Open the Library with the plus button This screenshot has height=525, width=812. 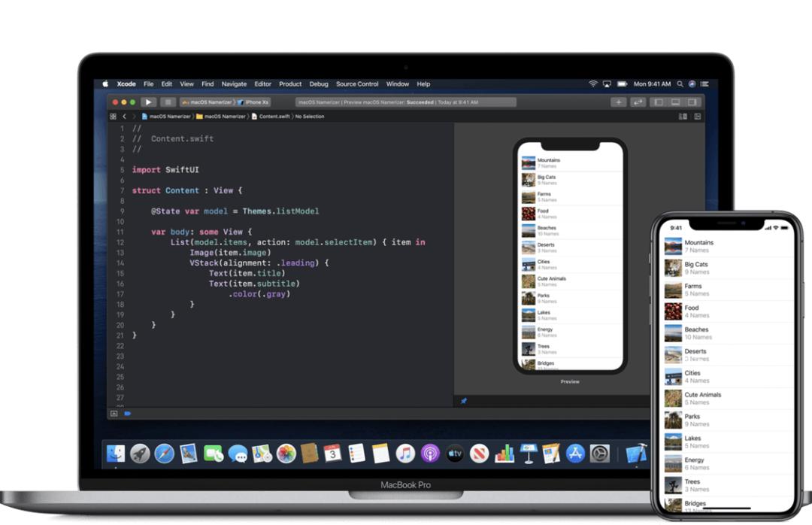(618, 102)
